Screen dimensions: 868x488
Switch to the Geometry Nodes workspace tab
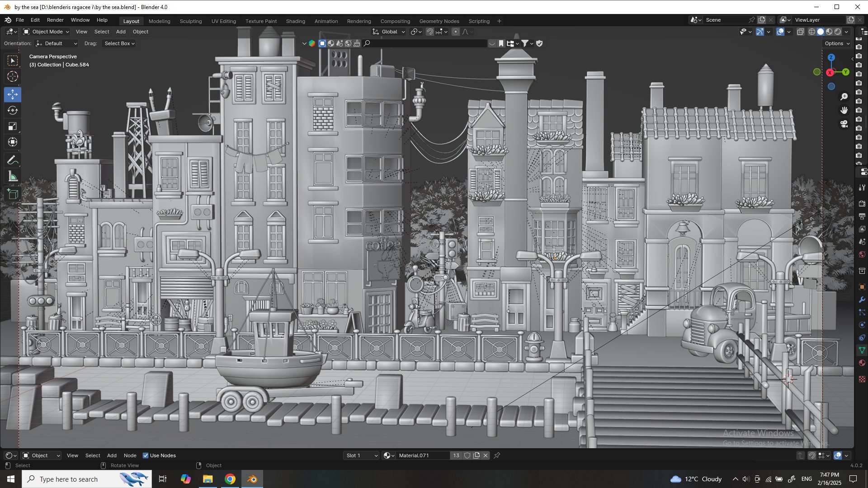click(439, 21)
